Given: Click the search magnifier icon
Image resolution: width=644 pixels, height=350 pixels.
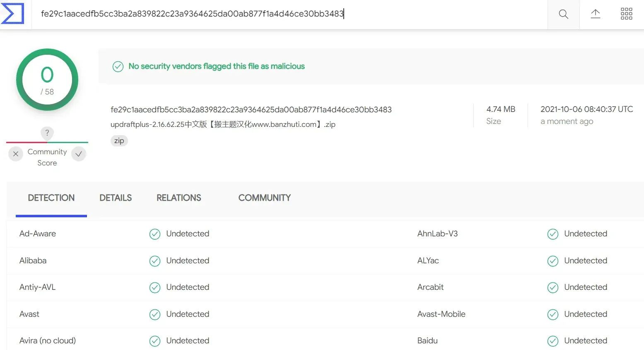Looking at the screenshot, I should [x=563, y=14].
